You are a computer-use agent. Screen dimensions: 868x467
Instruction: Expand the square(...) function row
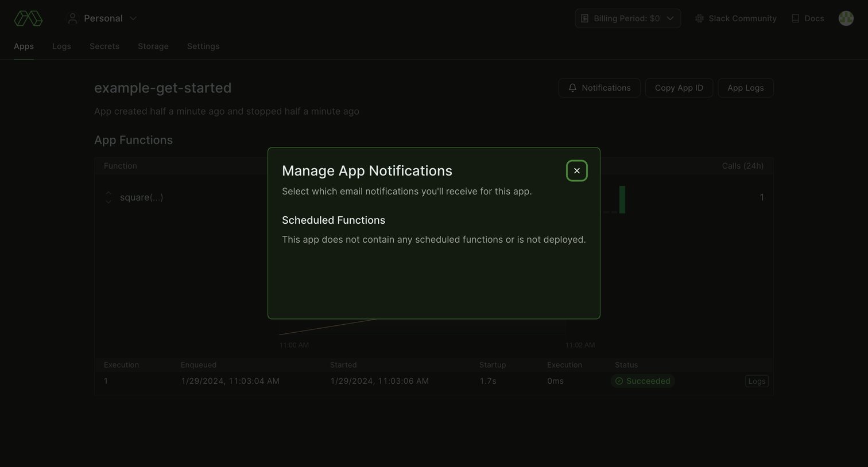(108, 197)
